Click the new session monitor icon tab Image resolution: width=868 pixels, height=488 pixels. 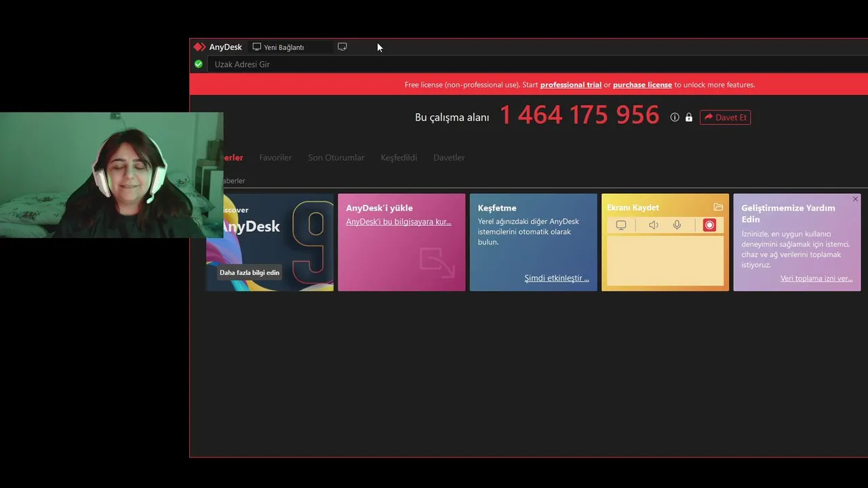click(342, 47)
